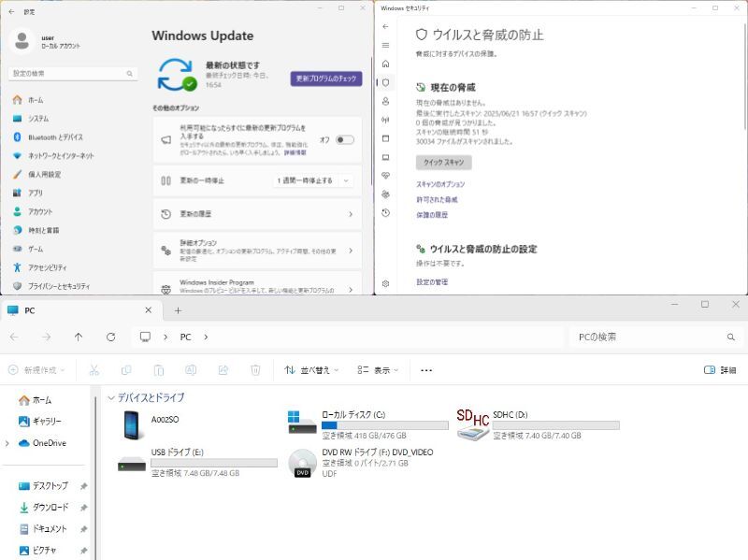Open 保護の履歴 link

tap(432, 215)
